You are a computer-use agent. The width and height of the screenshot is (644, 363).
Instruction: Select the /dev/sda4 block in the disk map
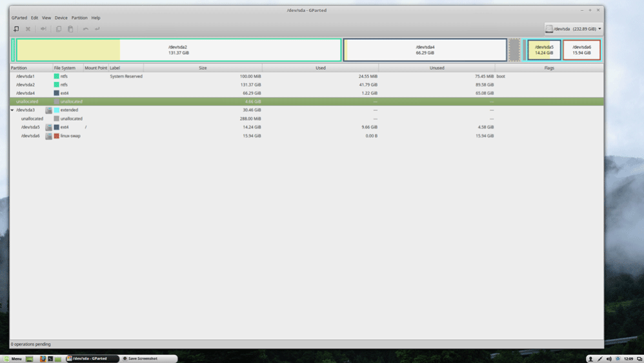[x=425, y=50]
